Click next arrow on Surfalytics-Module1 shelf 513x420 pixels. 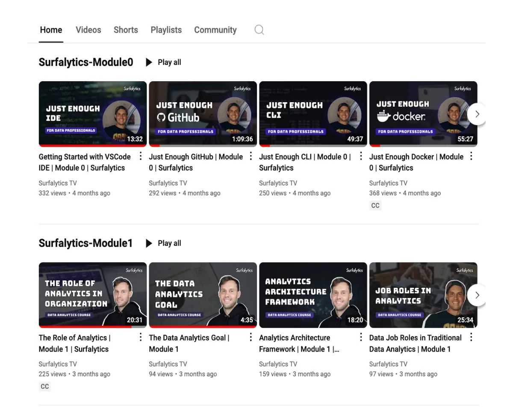(477, 295)
